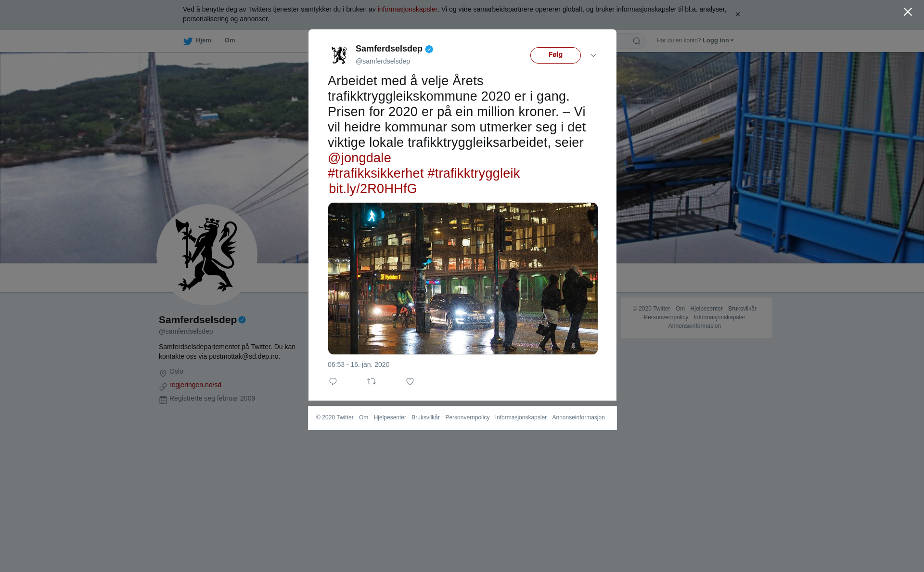Open Samferdselsdep lion avatar in tweet header
924x572 pixels.
(339, 55)
